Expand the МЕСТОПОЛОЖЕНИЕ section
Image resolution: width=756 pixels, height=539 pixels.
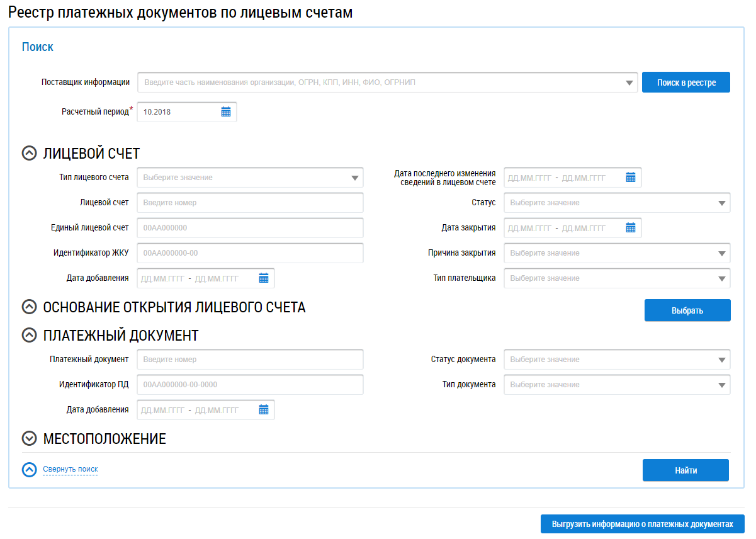29,439
